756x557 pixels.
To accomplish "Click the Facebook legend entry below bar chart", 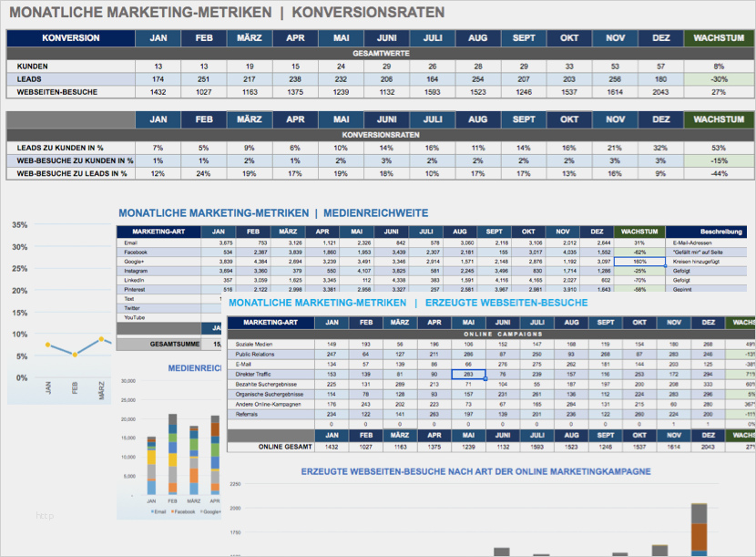I will click(183, 511).
